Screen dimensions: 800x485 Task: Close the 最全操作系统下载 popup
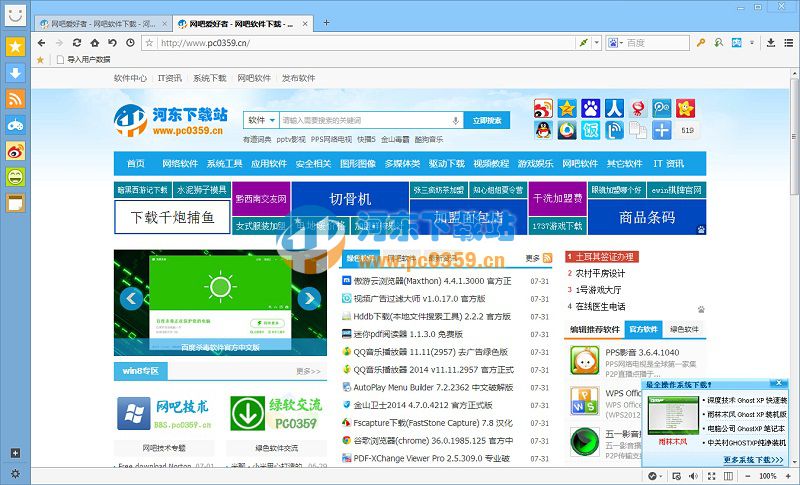tap(779, 384)
